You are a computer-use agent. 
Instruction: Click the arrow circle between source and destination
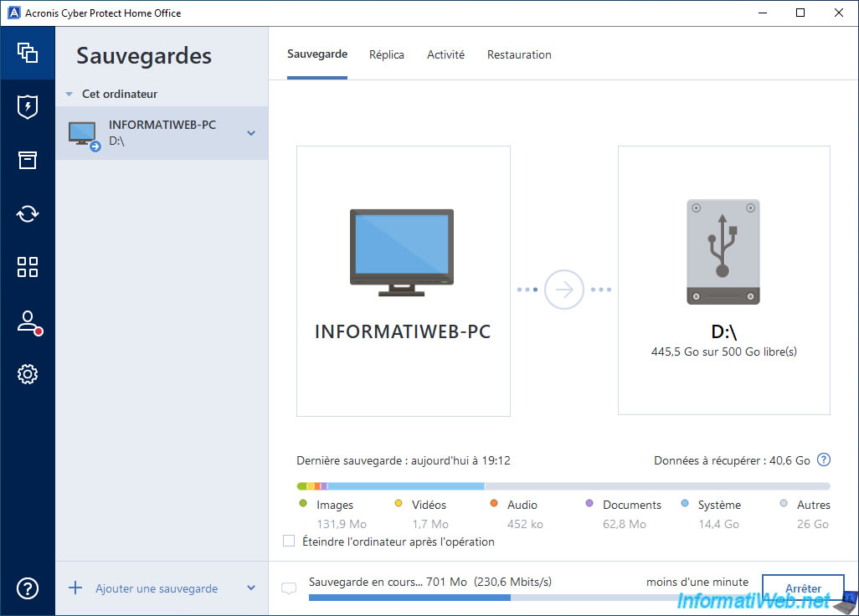563,289
